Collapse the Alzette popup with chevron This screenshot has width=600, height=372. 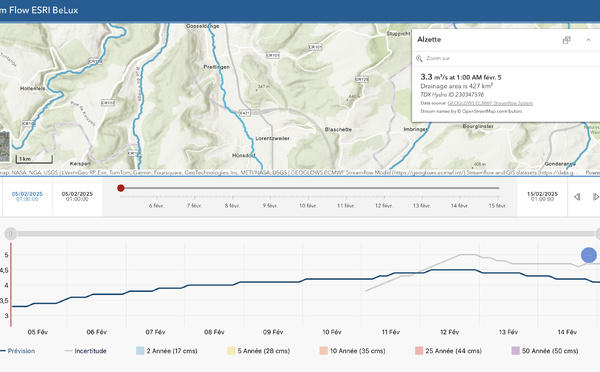click(x=588, y=40)
